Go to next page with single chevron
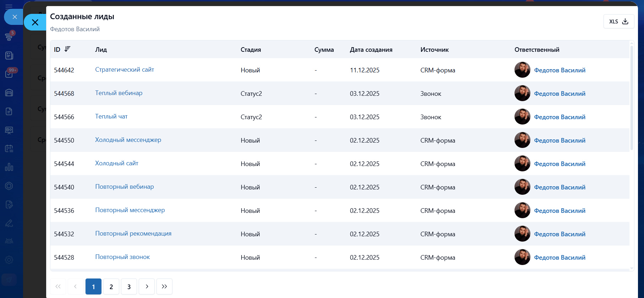Screen dimensions: 644x298 147,287
